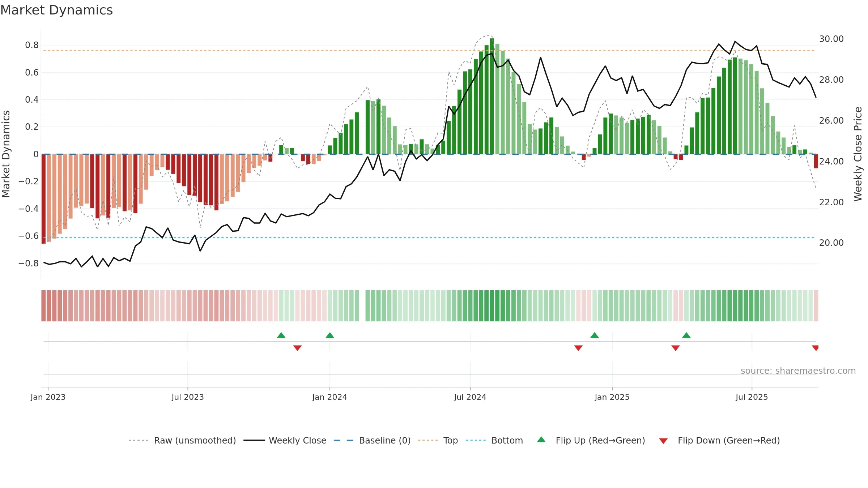868x488 pixels.
Task: Click the −0.6 left axis tick label
Action: pos(29,236)
